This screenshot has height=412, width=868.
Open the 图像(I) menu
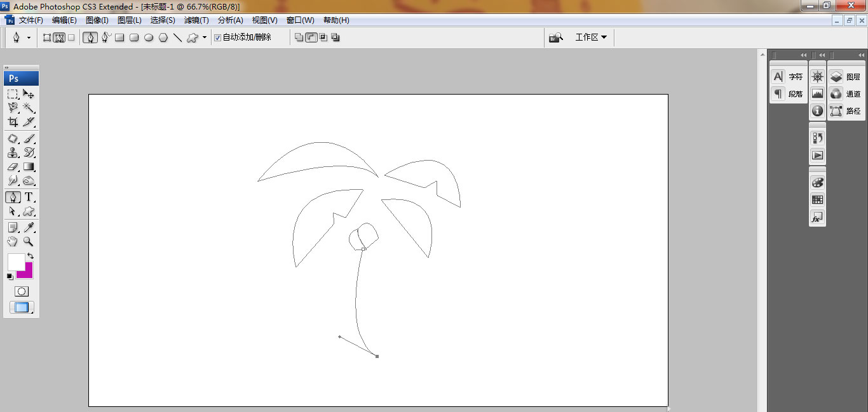(97, 20)
